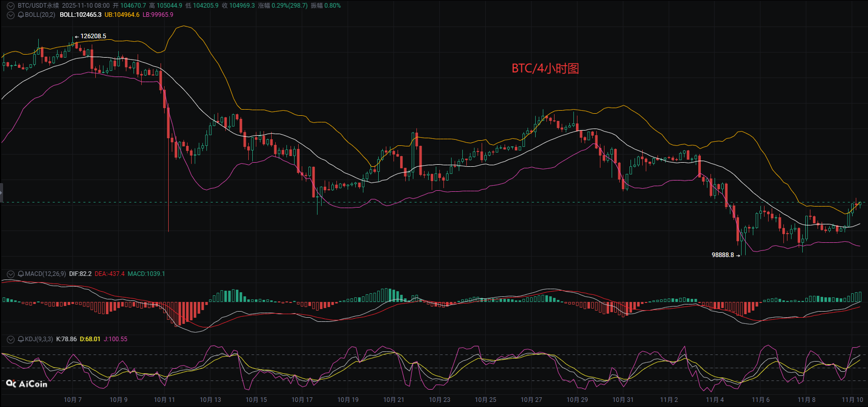
Task: Collapse the BOLL indicator chevron
Action: (10, 15)
